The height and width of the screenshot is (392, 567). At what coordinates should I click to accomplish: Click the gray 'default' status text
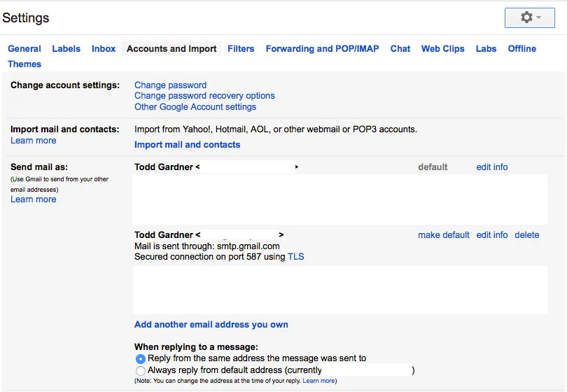(x=433, y=167)
